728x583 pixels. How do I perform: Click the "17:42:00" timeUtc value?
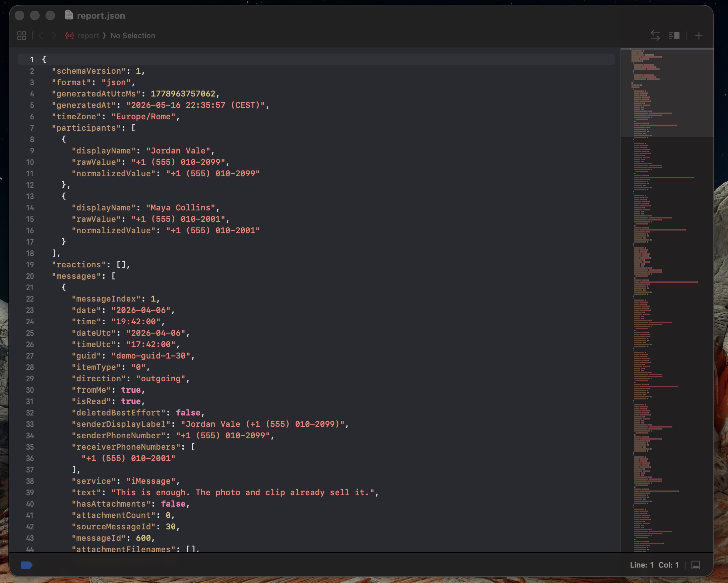click(x=150, y=344)
